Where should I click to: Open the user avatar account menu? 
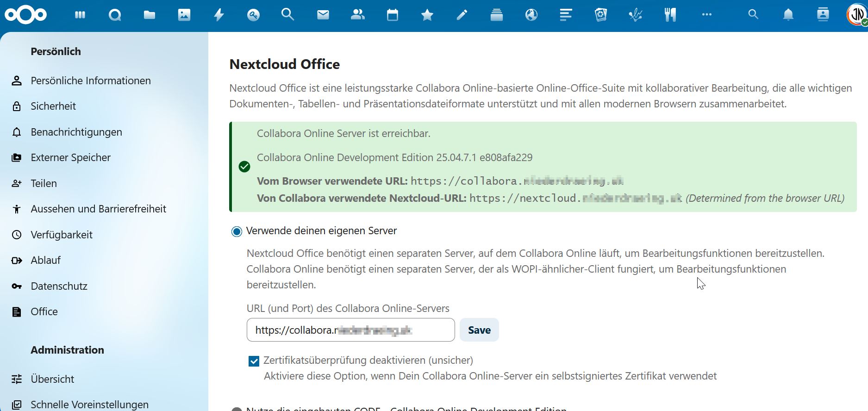[x=856, y=15]
